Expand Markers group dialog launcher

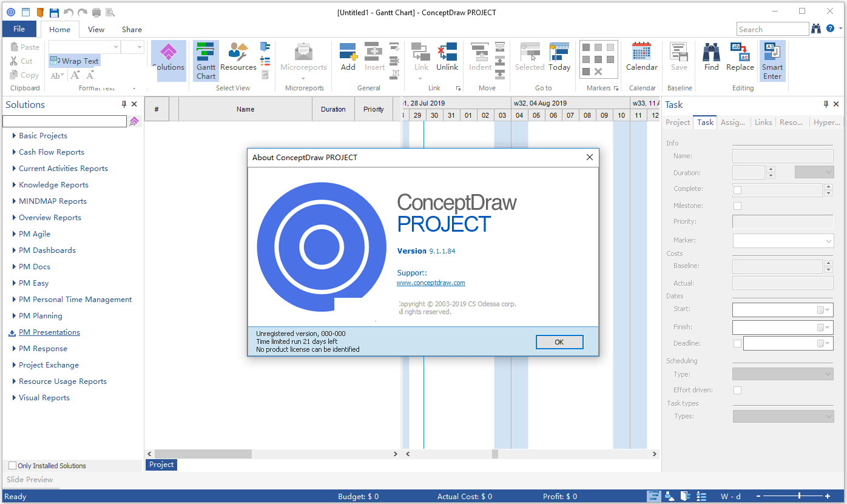(x=616, y=89)
